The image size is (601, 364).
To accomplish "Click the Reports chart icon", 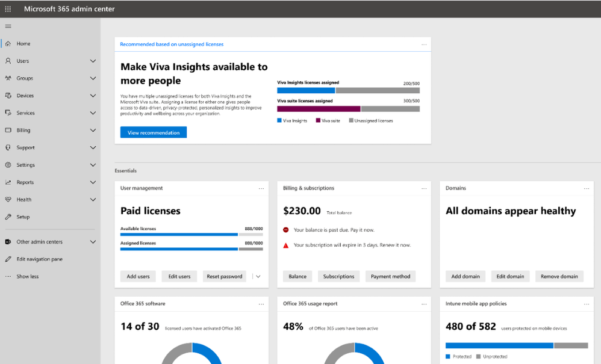I will (8, 182).
